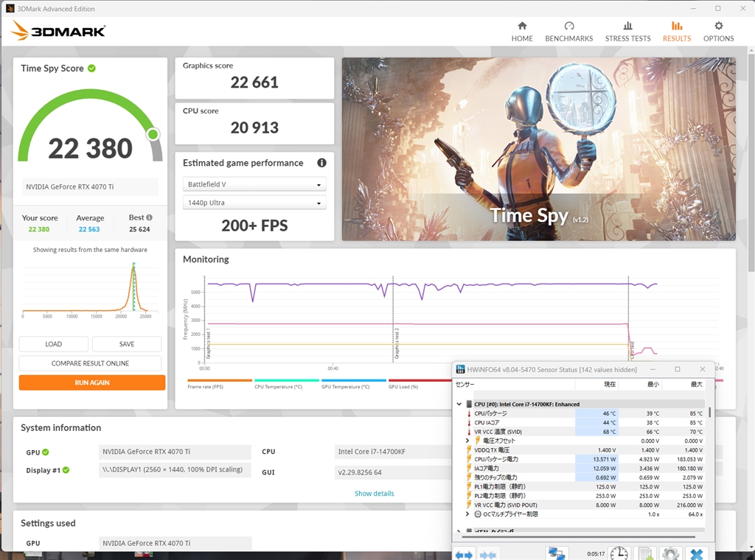Click the green verified checkmark beside Time Spy Score
This screenshot has width=755, height=560.
click(92, 69)
